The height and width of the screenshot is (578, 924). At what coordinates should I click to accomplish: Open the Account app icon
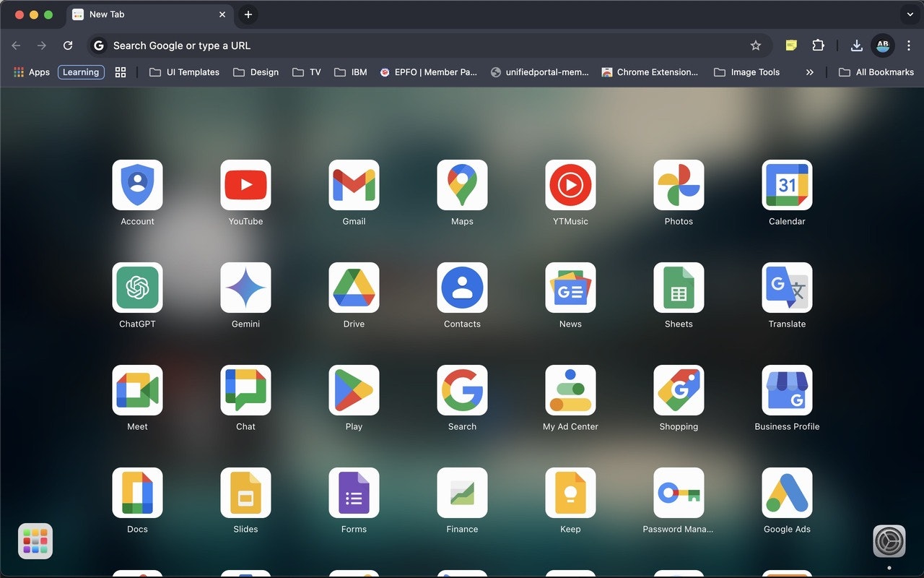[137, 185]
